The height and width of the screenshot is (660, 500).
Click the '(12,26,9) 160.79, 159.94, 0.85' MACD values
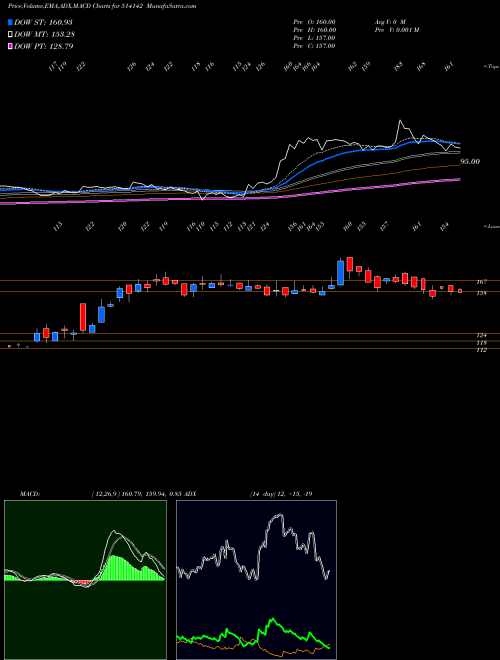pyautogui.click(x=136, y=494)
